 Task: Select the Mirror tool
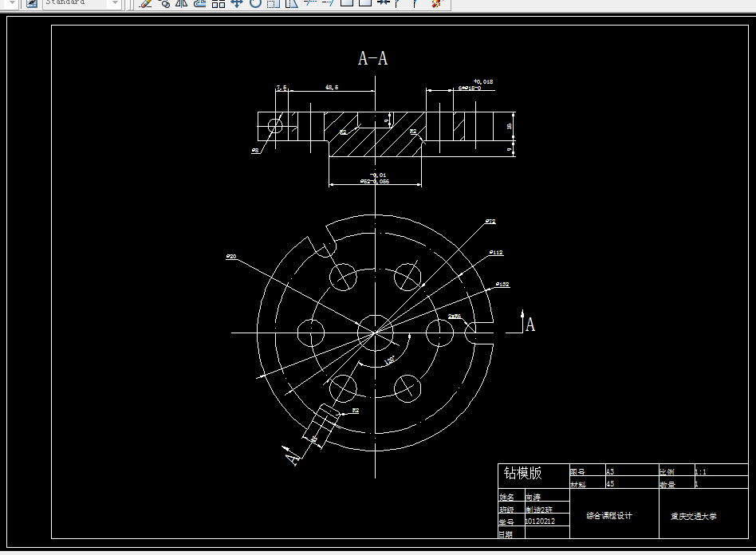(x=182, y=3)
